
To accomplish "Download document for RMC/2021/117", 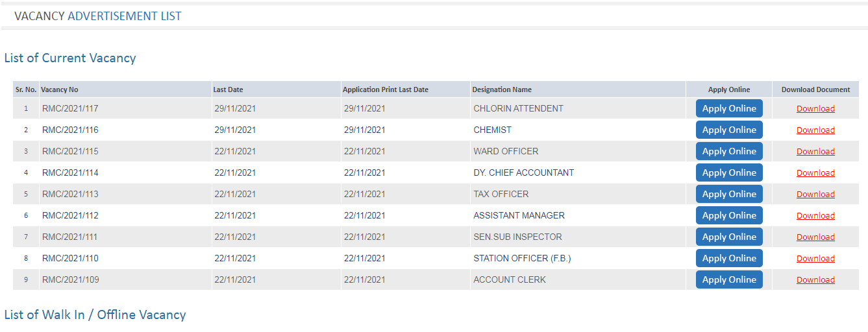I will point(815,109).
